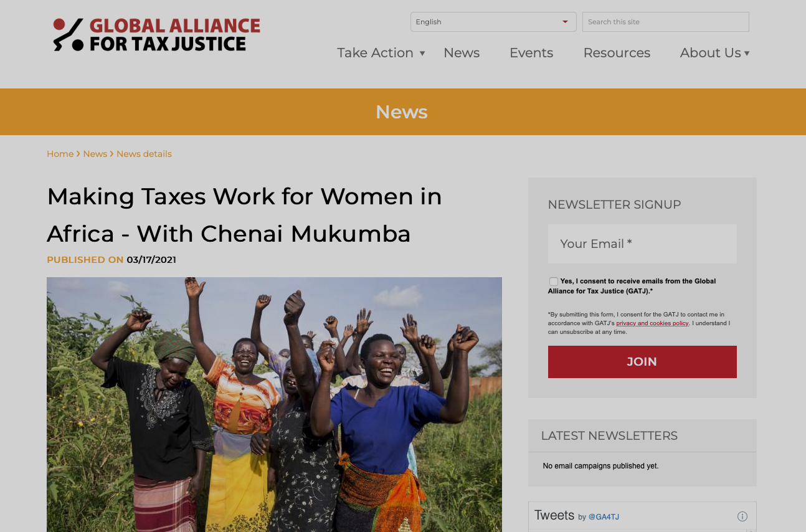806x532 pixels.
Task: Check the GATJ email consent checkbox
Action: 553,282
